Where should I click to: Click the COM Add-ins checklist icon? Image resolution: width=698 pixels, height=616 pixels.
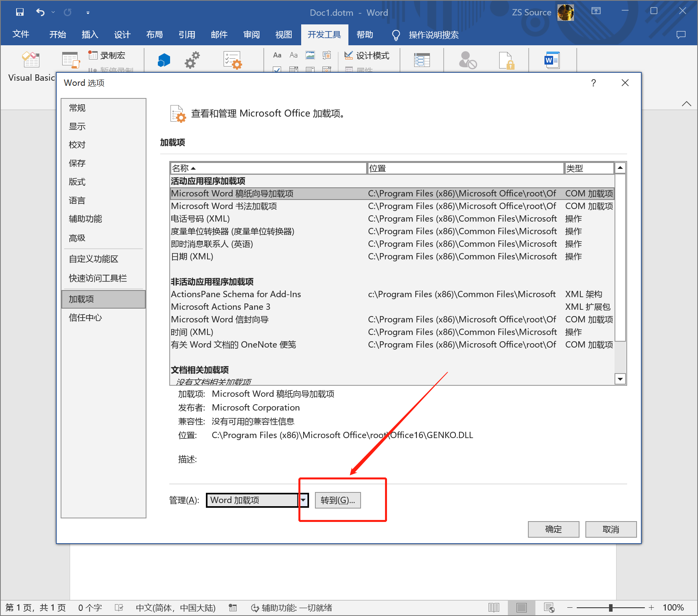[x=232, y=60]
